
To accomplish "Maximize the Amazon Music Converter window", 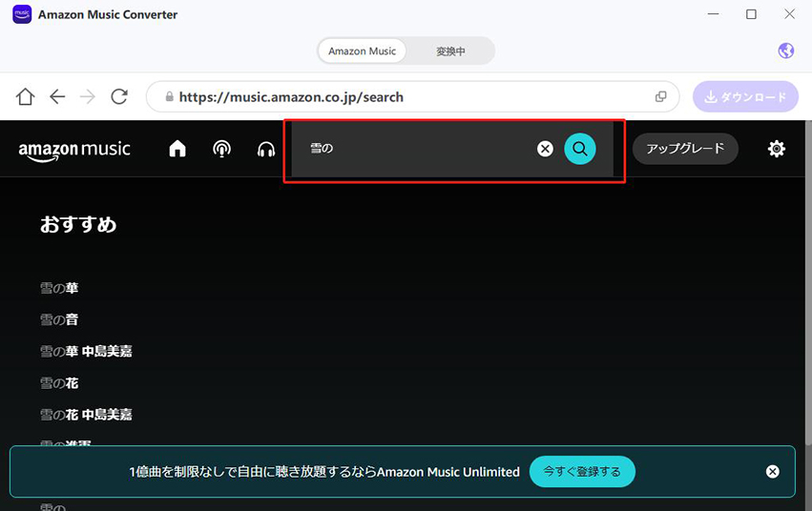I will tap(751, 14).
